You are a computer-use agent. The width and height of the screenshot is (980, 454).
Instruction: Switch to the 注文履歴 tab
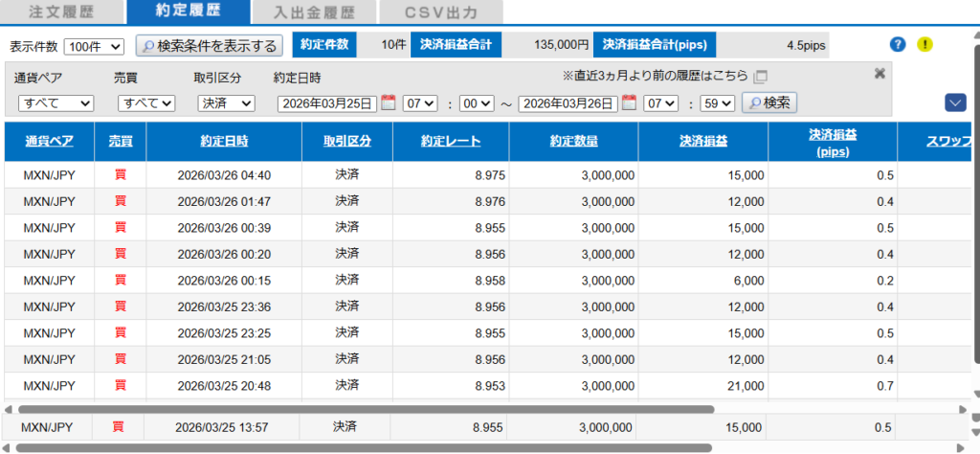coord(59,12)
